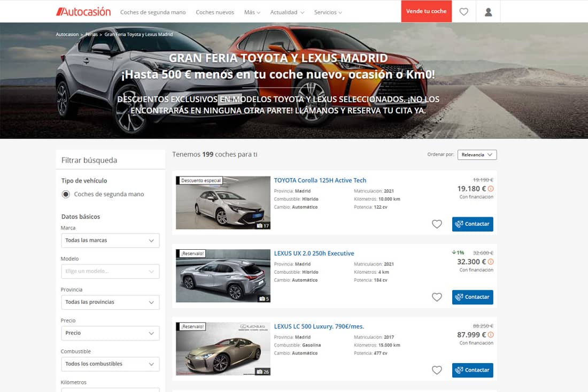
Task: Open Toyota Corolla car thumbnail
Action: (223, 203)
